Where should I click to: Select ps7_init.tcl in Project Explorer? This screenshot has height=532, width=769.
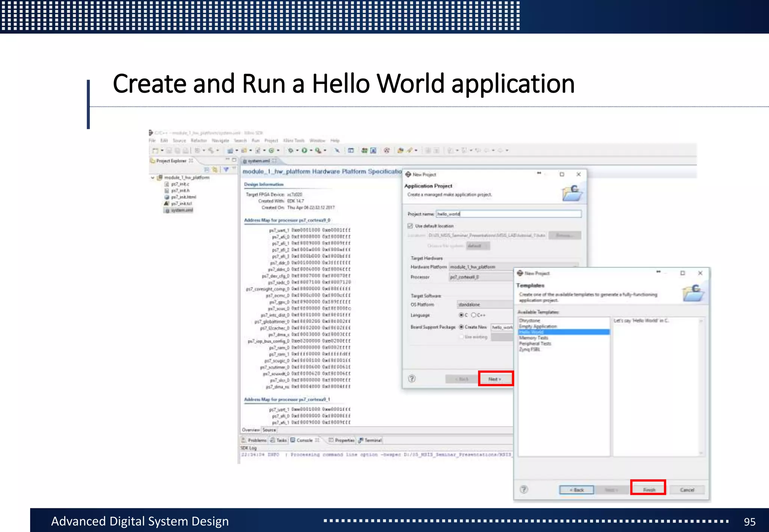point(178,203)
